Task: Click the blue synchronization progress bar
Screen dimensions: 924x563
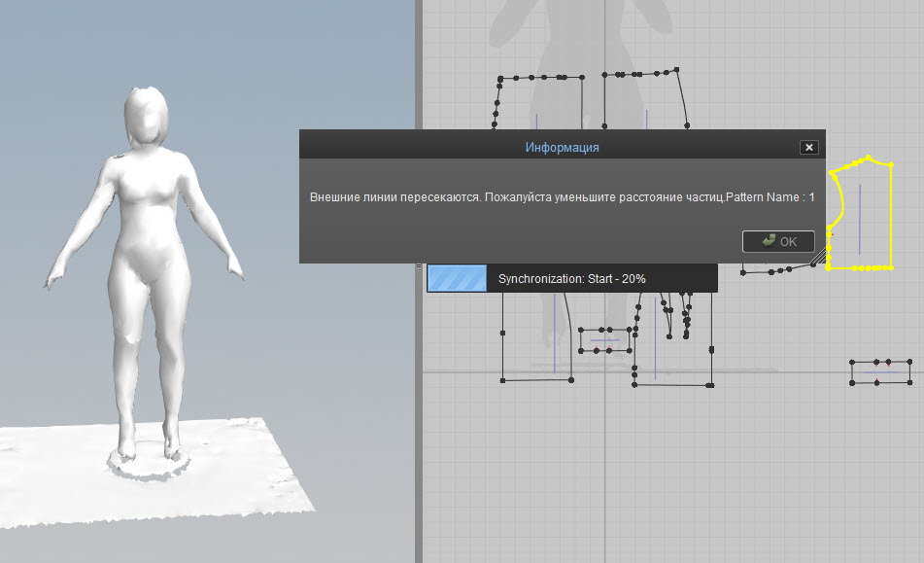Action: (458, 278)
